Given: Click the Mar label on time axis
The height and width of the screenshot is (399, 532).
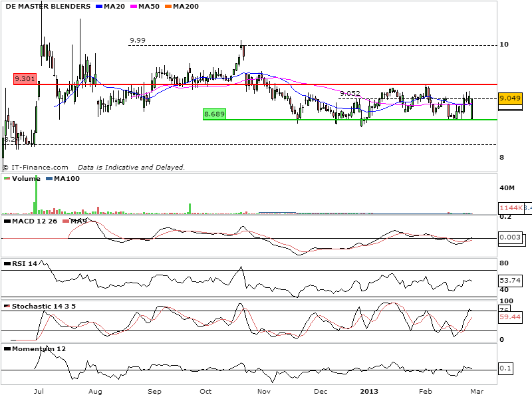Looking at the screenshot, I should (477, 392).
